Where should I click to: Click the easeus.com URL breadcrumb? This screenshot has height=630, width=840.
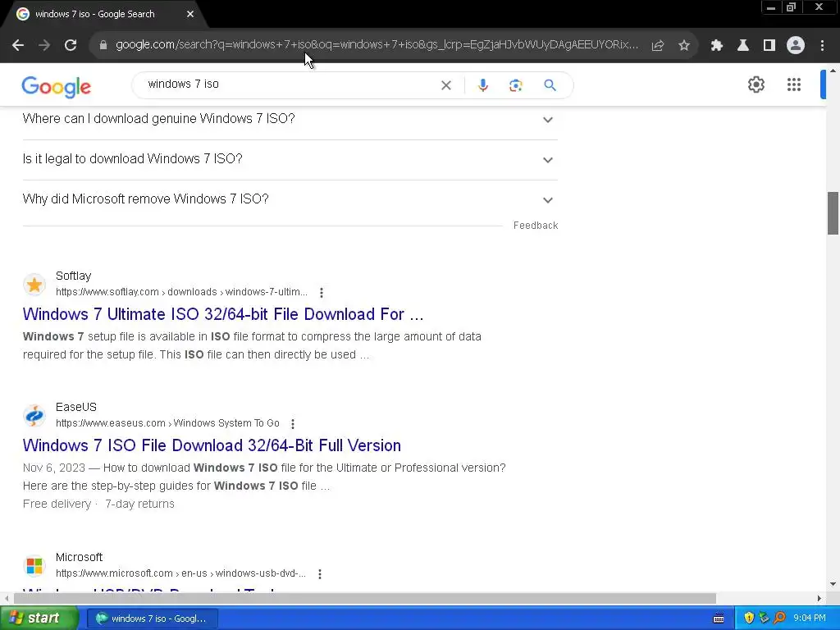pos(167,423)
